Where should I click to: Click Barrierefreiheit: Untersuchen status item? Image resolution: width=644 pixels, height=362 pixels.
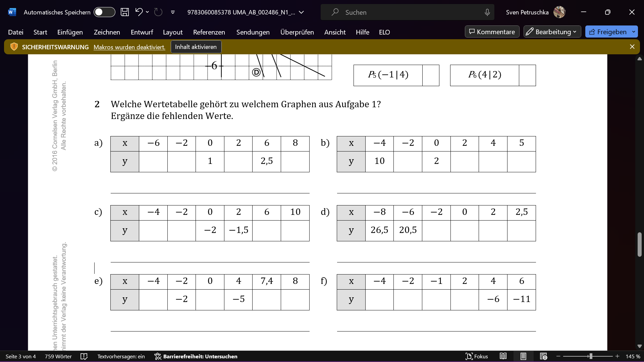196,356
